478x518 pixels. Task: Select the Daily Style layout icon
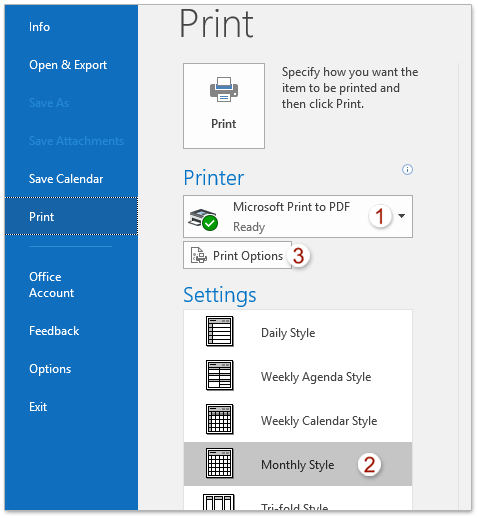(x=219, y=331)
